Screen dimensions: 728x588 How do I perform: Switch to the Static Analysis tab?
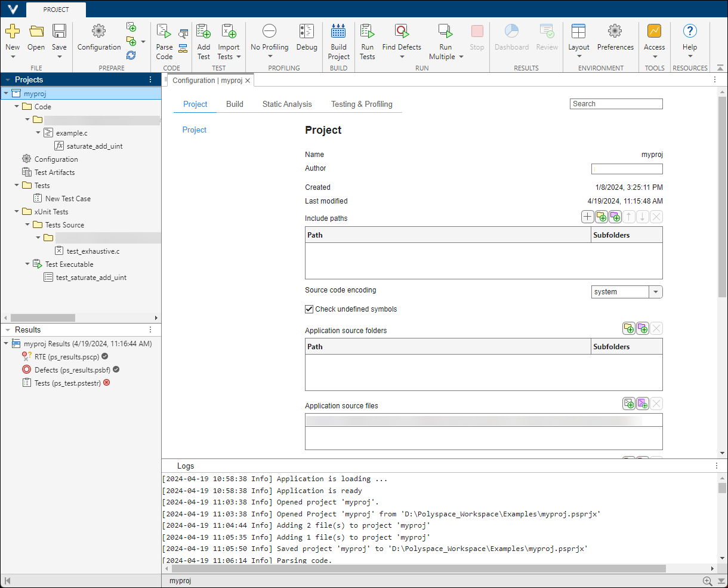pos(287,104)
